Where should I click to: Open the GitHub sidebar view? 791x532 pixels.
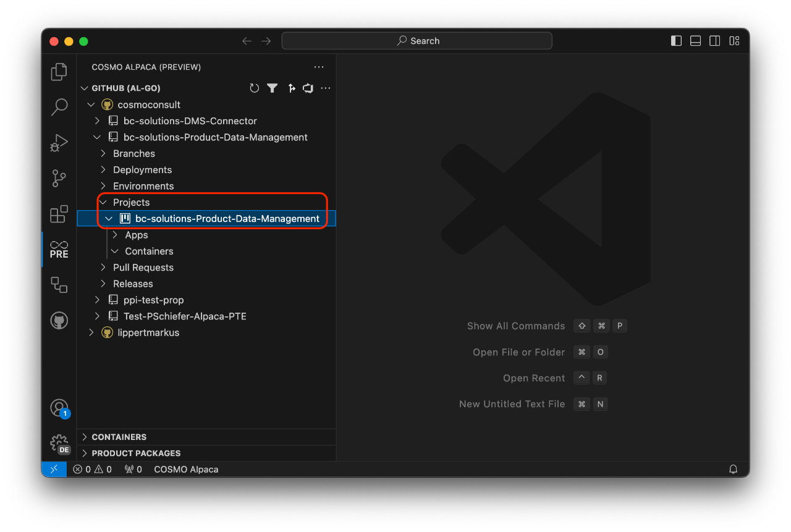point(59,320)
